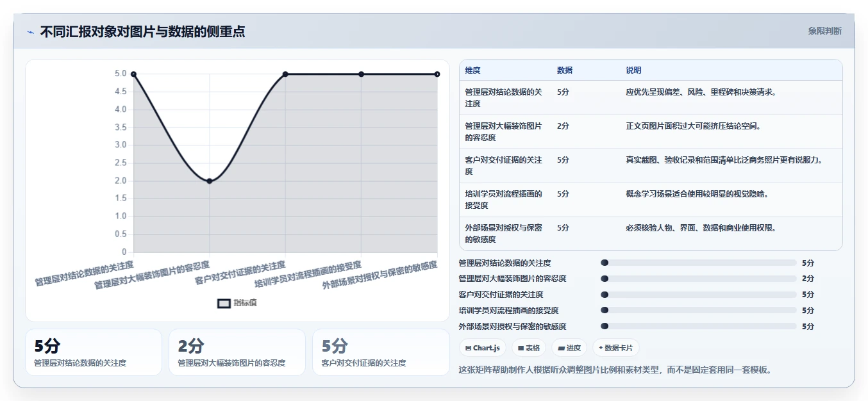Screen dimensions: 868x401
Task: Click the 数据卡片 chip
Action: pyautogui.click(x=615, y=348)
